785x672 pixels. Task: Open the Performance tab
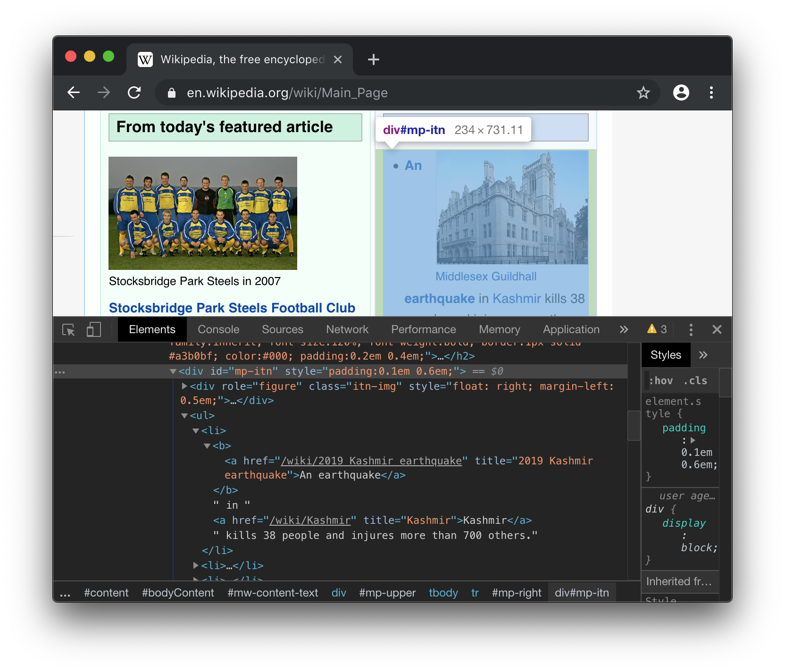[x=424, y=329]
